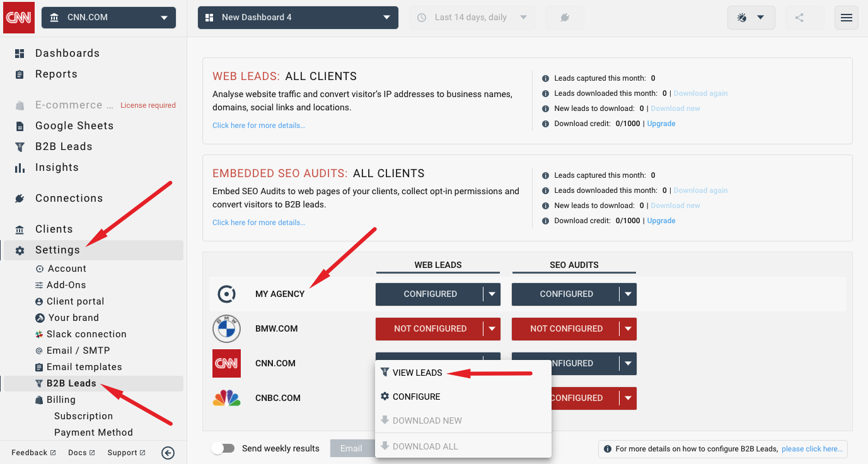The height and width of the screenshot is (464, 868).
Task: Click the Email button next to weekly results
Action: pos(352,448)
